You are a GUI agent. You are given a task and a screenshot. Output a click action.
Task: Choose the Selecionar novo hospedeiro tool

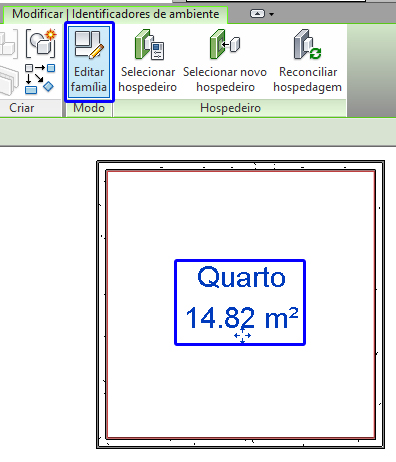[x=225, y=62]
